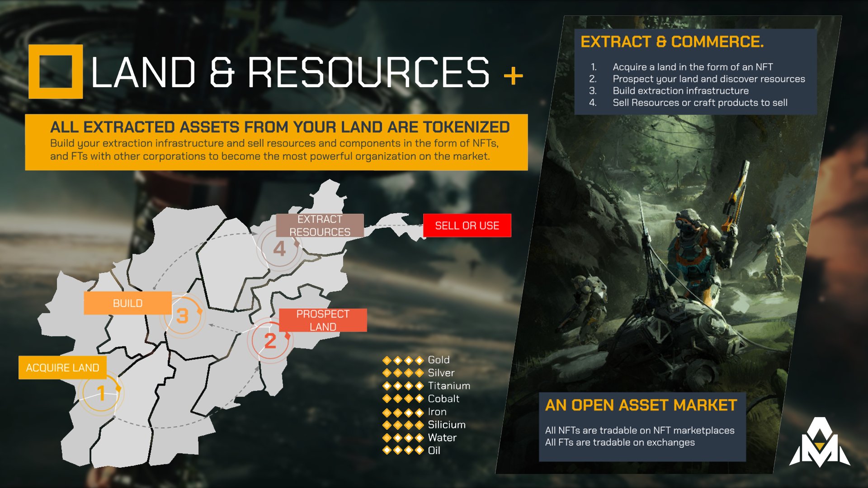
Task: Click 'Build extraction infrastructure' list item
Action: click(681, 91)
